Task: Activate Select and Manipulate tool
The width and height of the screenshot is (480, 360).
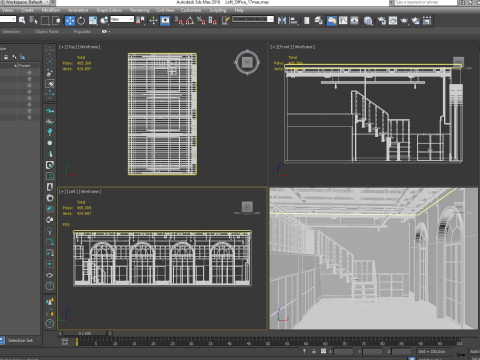Action: [x=153, y=21]
